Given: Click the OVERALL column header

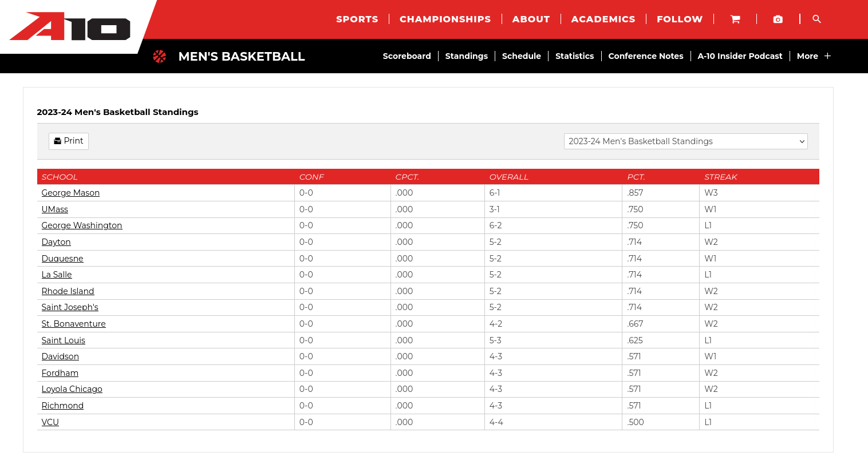Looking at the screenshot, I should pyautogui.click(x=509, y=177).
